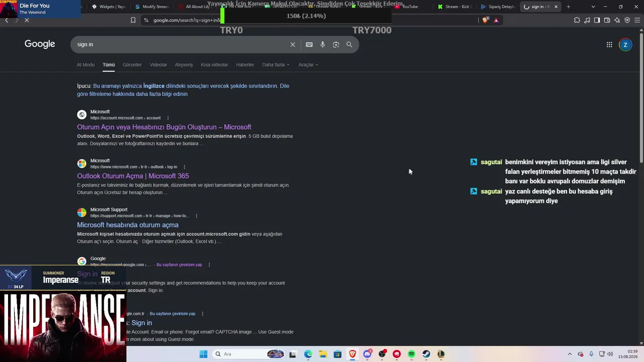Open File Explorer from the taskbar
This screenshot has height=362, width=644.
(x=323, y=354)
